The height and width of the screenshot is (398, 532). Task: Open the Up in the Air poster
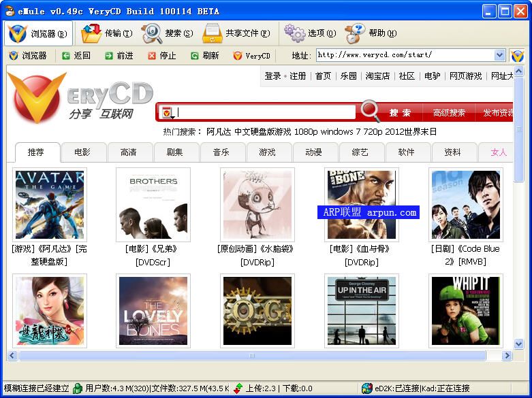(x=362, y=311)
